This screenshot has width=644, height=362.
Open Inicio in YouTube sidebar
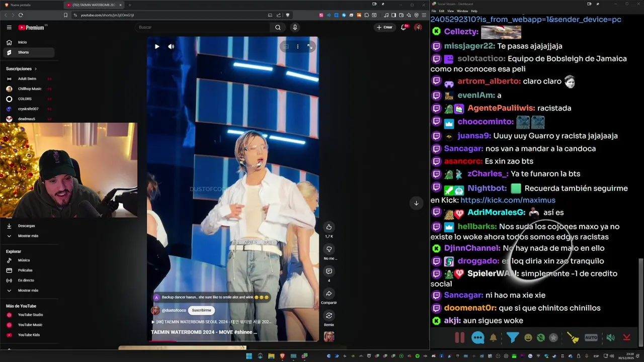tap(28, 42)
